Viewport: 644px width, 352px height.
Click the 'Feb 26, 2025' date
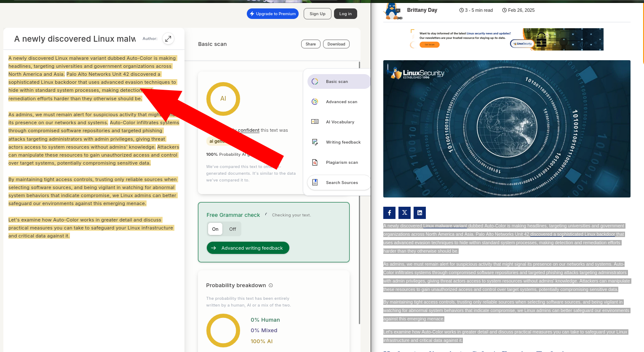(521, 10)
